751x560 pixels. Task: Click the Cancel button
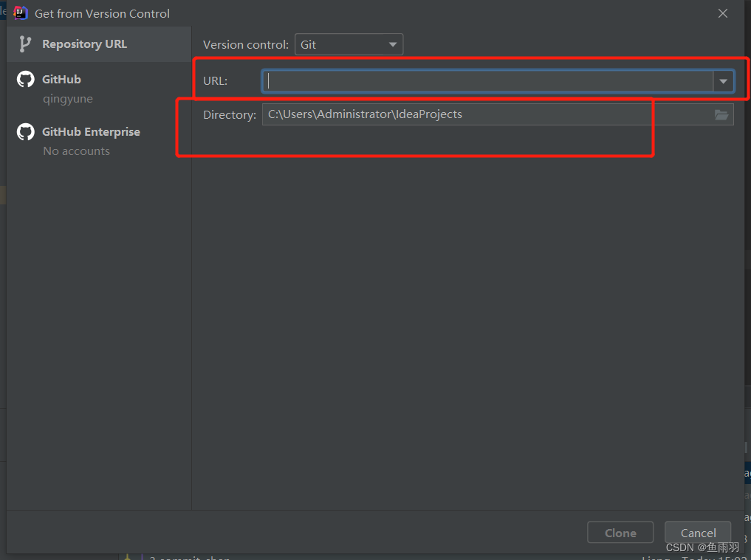coord(698,532)
